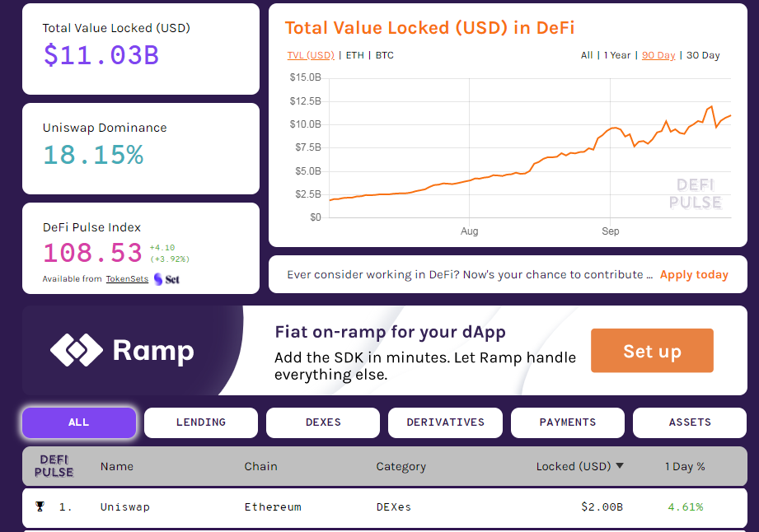Click the Sep label on chart axis
Screen dimensions: 759x532
click(611, 231)
